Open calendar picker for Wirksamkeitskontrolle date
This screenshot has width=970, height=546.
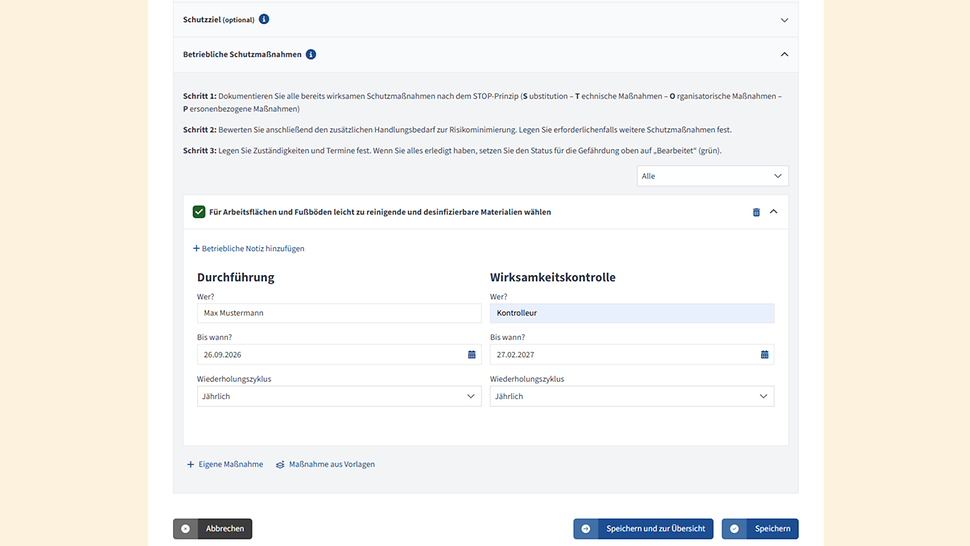pos(765,354)
